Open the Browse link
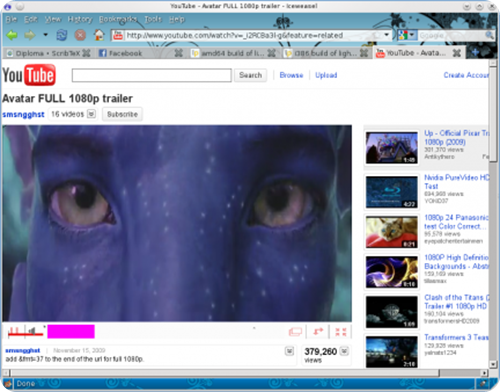The width and height of the screenshot is (500, 392). click(291, 75)
